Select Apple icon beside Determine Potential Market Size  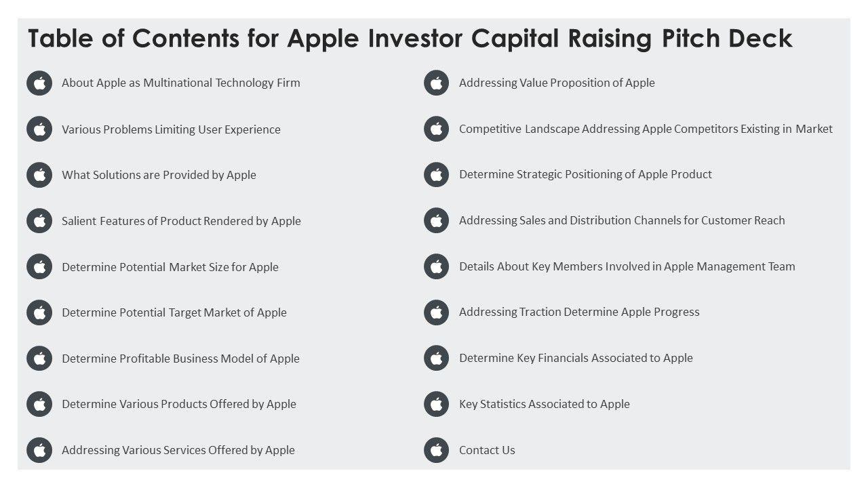tap(39, 267)
